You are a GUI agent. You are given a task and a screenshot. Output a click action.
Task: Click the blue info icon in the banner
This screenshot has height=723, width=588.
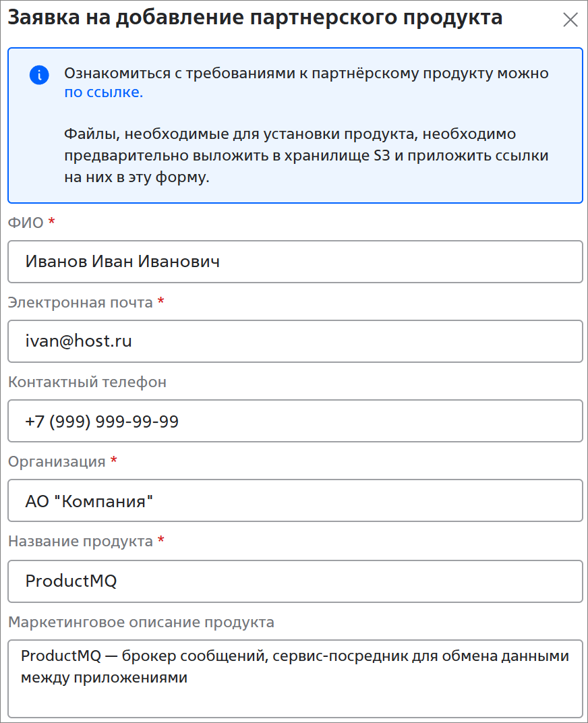[x=39, y=75]
